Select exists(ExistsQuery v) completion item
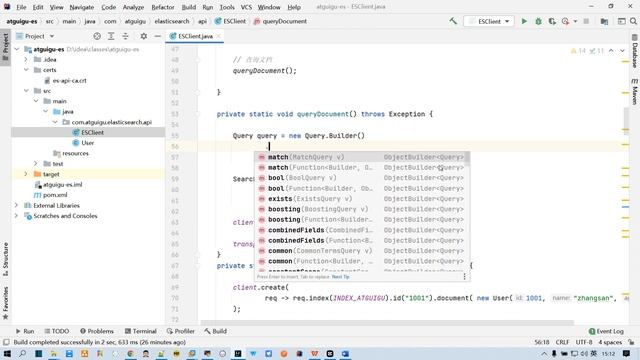Screen dimensions: 640x360 (x=362, y=199)
